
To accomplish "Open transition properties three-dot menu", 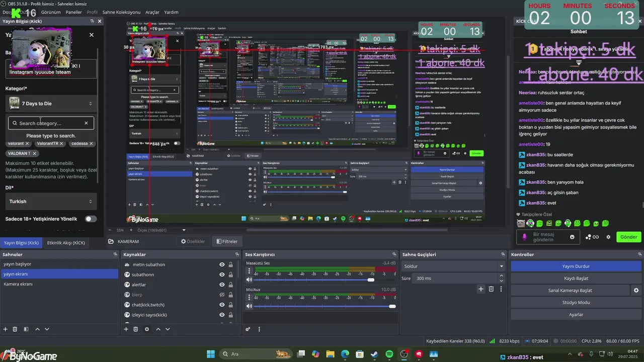I will [x=501, y=289].
